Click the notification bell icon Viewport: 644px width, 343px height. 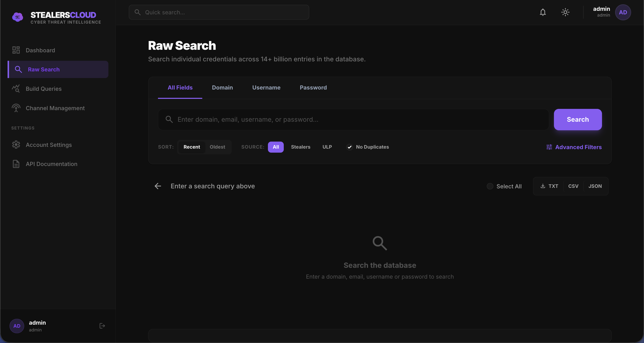[x=543, y=12]
